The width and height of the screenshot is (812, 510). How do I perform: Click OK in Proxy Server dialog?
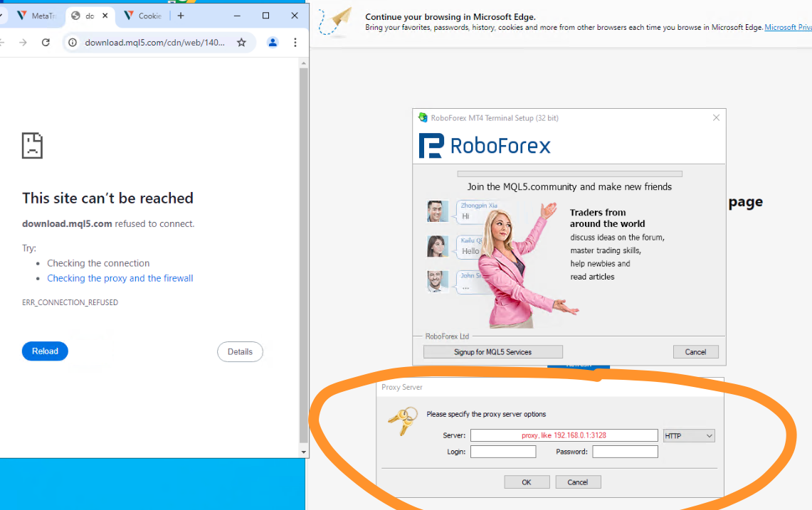pyautogui.click(x=527, y=482)
